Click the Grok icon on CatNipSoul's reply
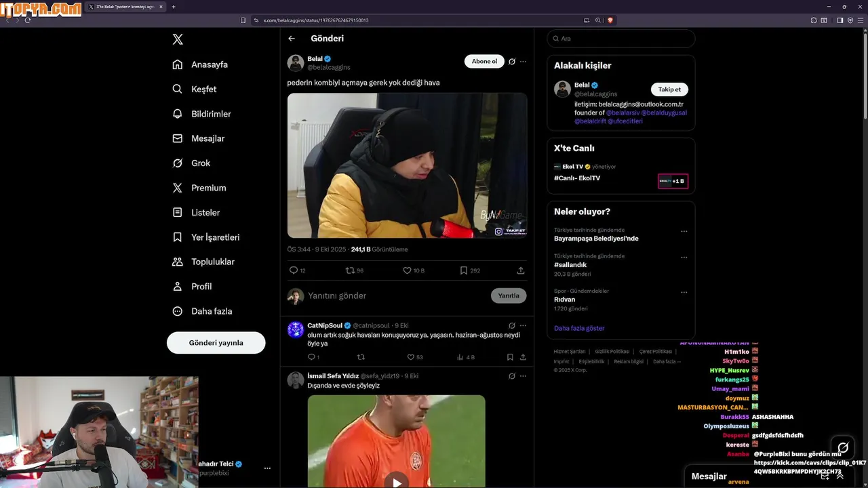Screen dimensions: 868x488 click(512, 325)
